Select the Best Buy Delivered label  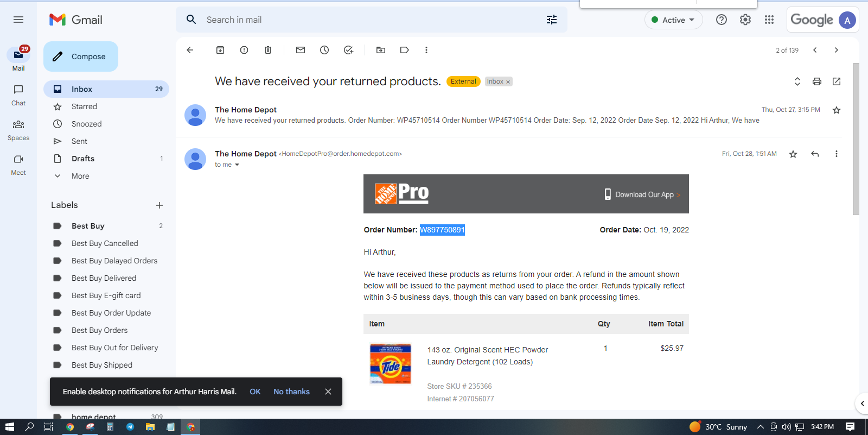[x=104, y=278]
